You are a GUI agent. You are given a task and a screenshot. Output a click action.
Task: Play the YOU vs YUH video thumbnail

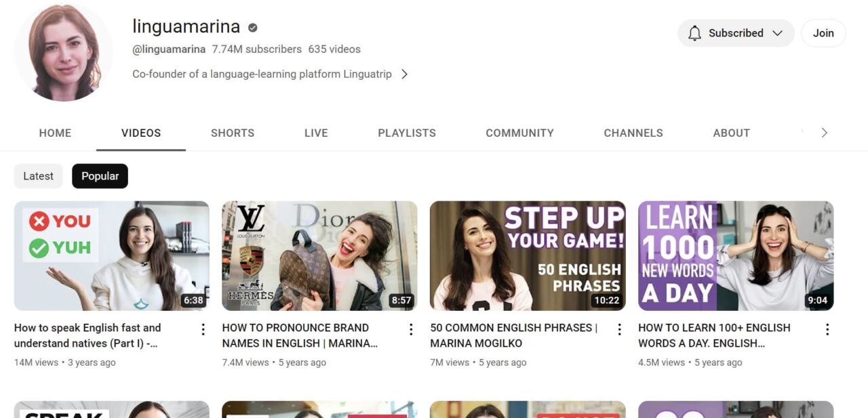point(112,256)
